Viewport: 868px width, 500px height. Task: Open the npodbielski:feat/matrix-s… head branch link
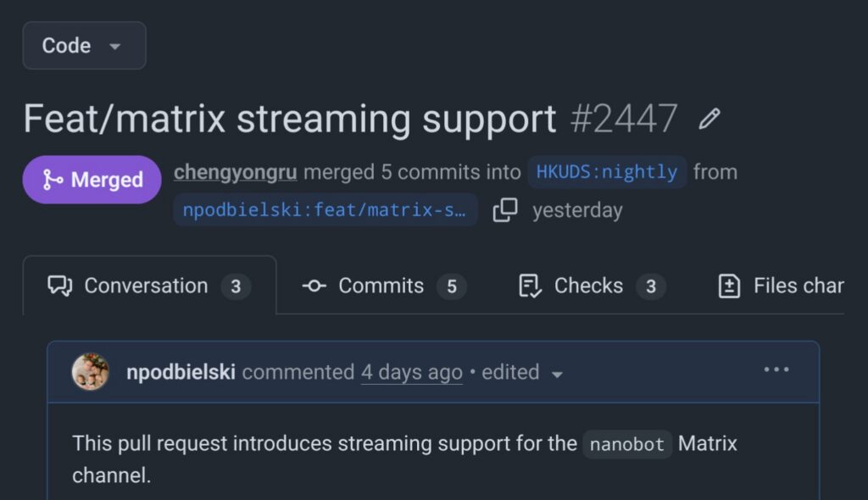[x=325, y=210]
